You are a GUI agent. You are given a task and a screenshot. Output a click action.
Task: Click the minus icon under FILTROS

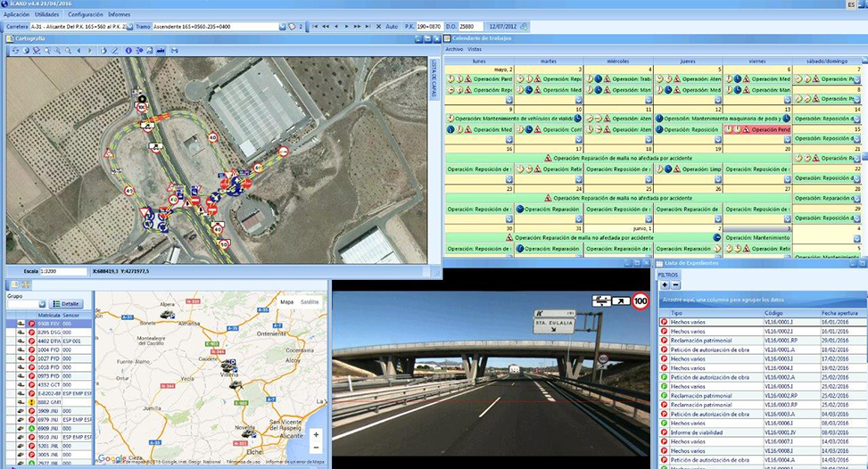coord(675,284)
